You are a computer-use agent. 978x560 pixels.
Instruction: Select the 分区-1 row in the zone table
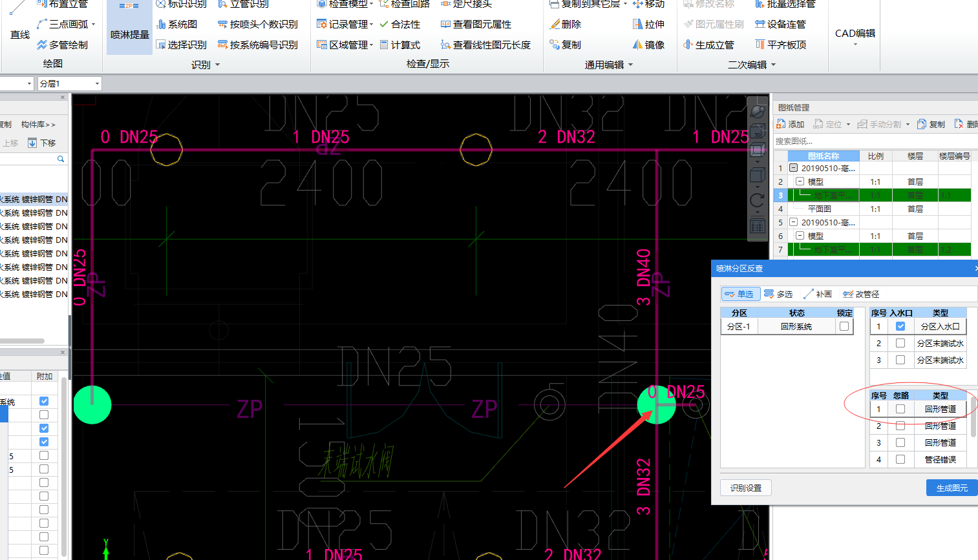(787, 326)
